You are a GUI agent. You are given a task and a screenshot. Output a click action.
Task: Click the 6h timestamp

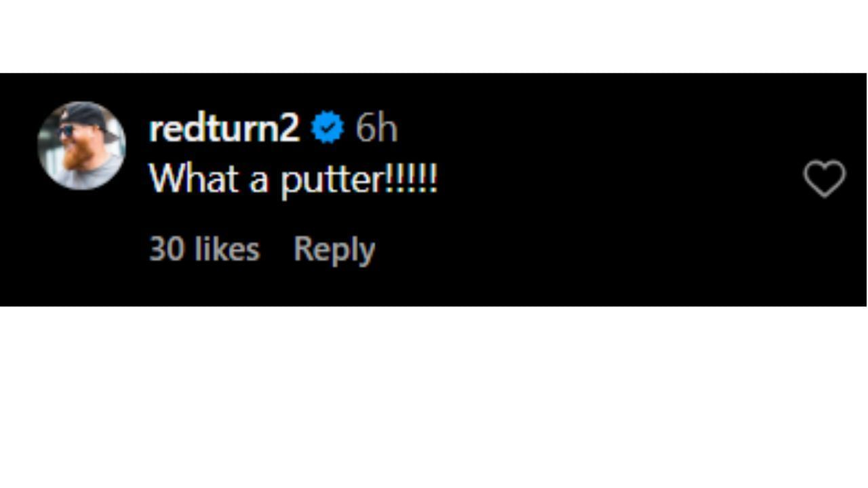(x=376, y=126)
